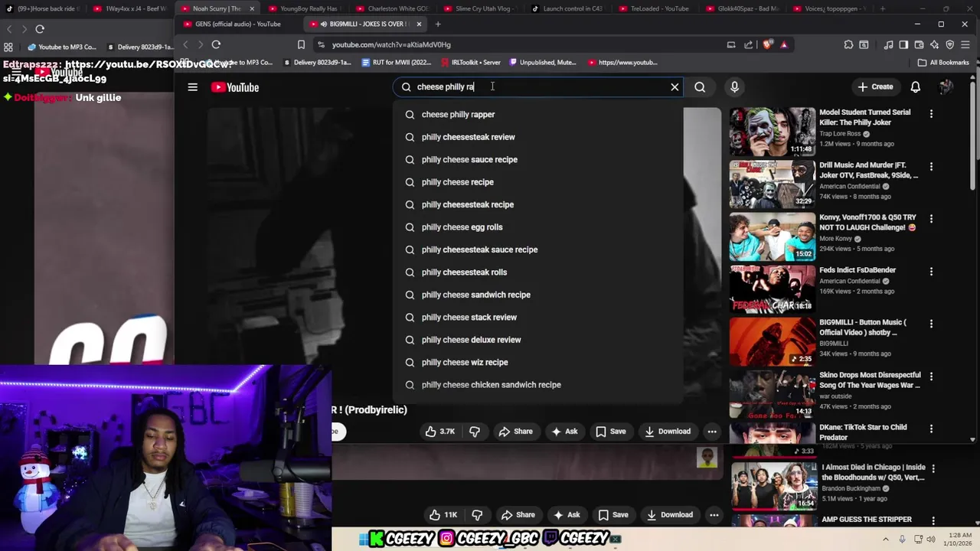Switch to Noah Scurry background window tab
The height and width of the screenshot is (551, 980).
tap(216, 8)
